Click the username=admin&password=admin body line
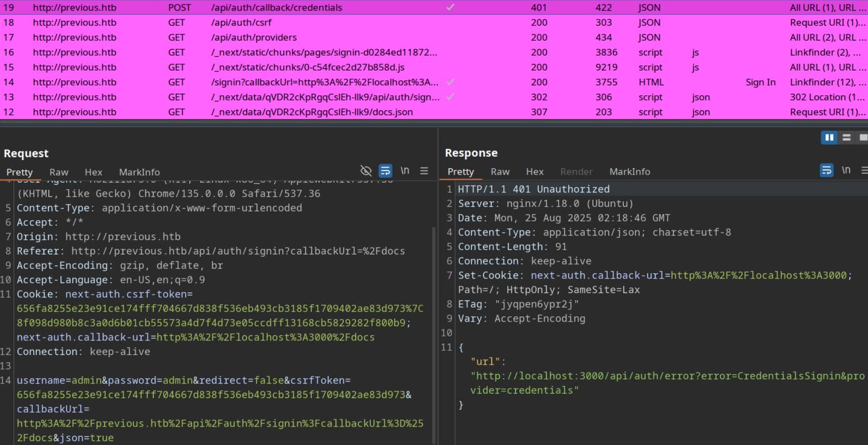The height and width of the screenshot is (445, 868). point(184,380)
